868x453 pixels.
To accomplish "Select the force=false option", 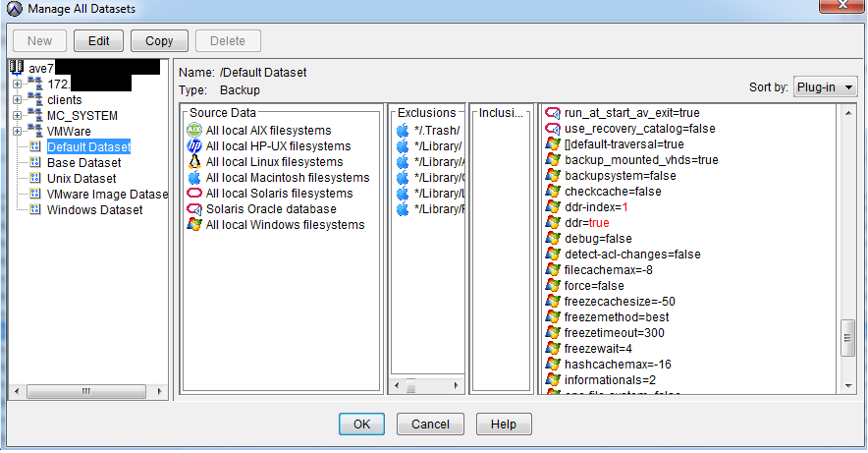I will pyautogui.click(x=594, y=286).
